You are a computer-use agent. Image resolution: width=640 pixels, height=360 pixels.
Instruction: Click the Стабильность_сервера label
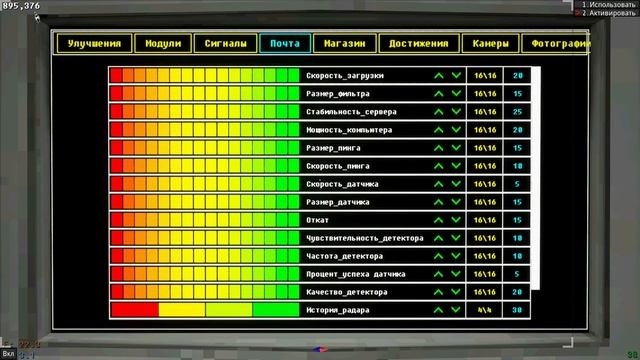(x=351, y=111)
